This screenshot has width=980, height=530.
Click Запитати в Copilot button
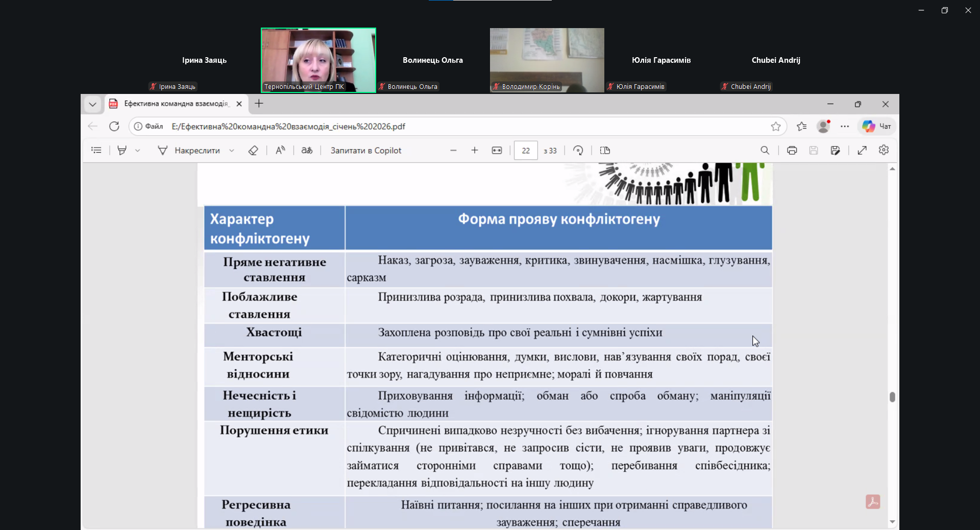coord(365,150)
